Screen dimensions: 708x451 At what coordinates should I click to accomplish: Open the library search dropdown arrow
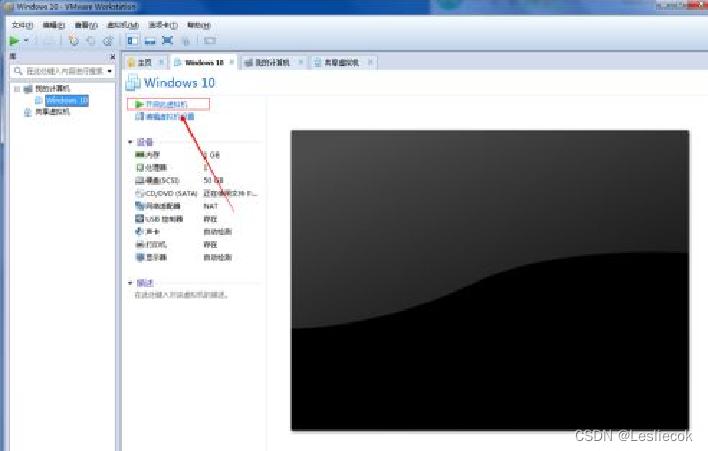click(110, 71)
